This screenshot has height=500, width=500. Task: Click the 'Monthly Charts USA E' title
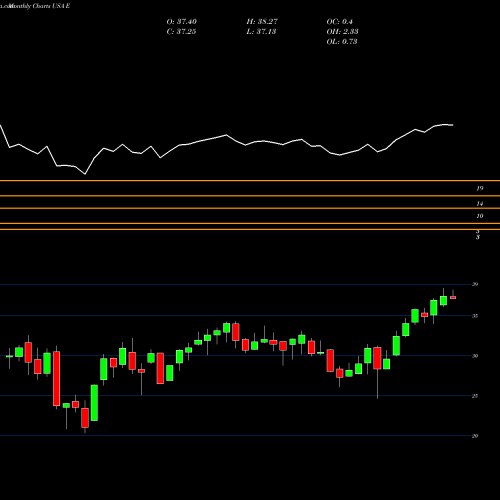[39, 6]
